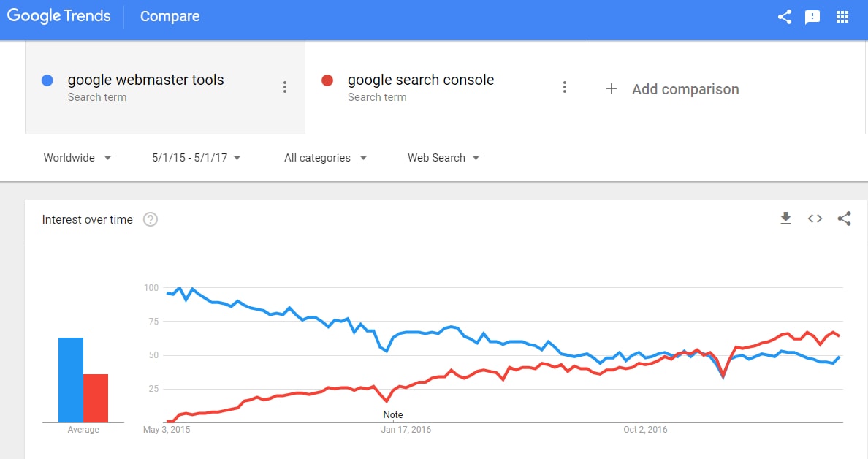Viewport: 868px width, 459px height.
Task: Open options menu for google search console term
Action: click(565, 86)
